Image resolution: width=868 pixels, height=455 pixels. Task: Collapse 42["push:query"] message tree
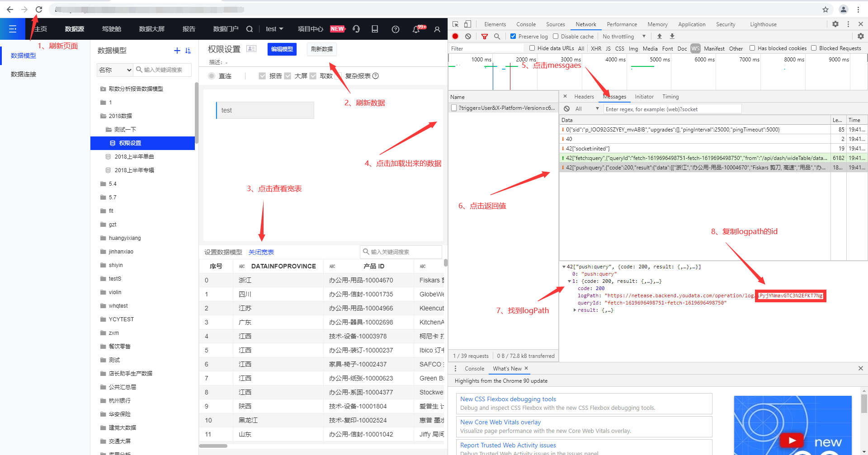click(564, 267)
